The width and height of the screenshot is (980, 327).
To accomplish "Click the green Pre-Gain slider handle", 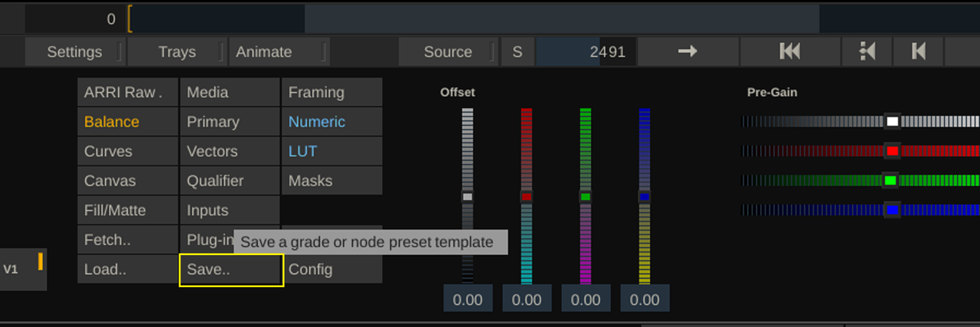I will 892,181.
